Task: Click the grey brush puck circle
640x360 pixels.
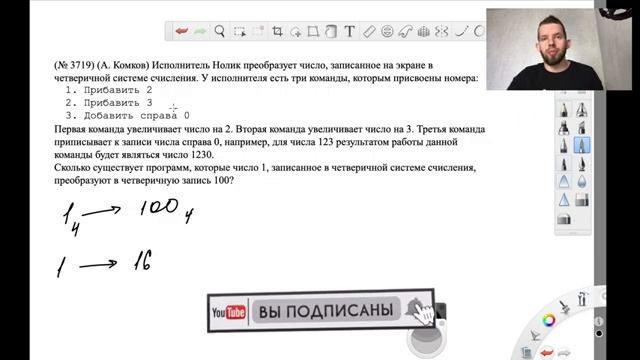Action: (x=426, y=340)
